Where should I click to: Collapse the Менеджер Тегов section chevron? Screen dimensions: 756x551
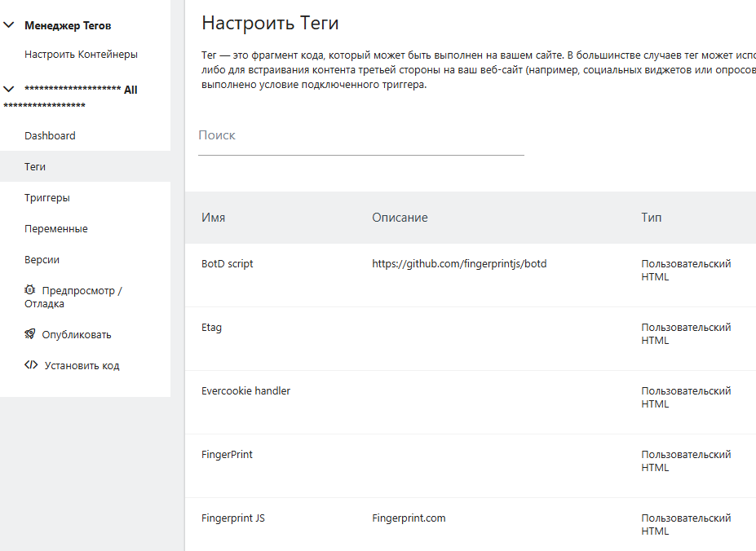click(7, 25)
